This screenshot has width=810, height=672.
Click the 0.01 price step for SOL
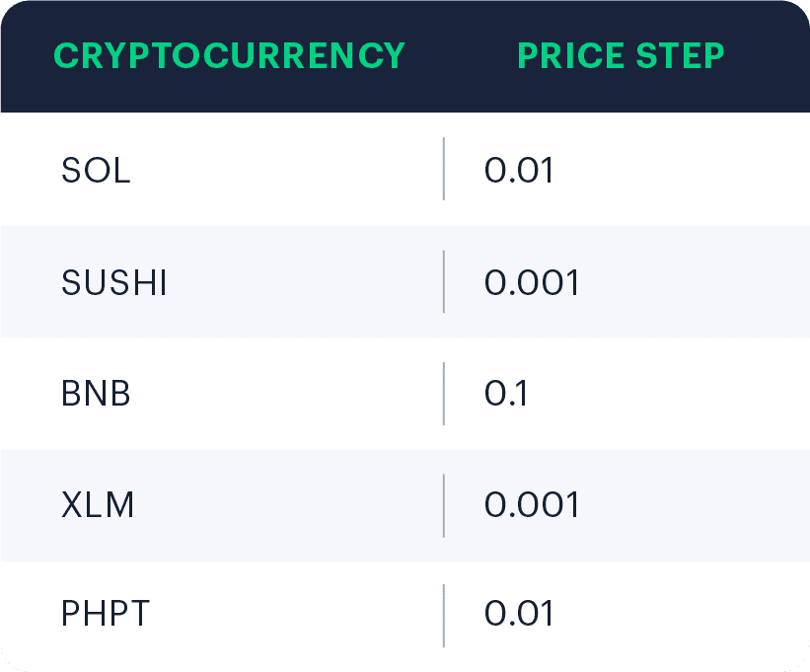pyautogui.click(x=519, y=170)
